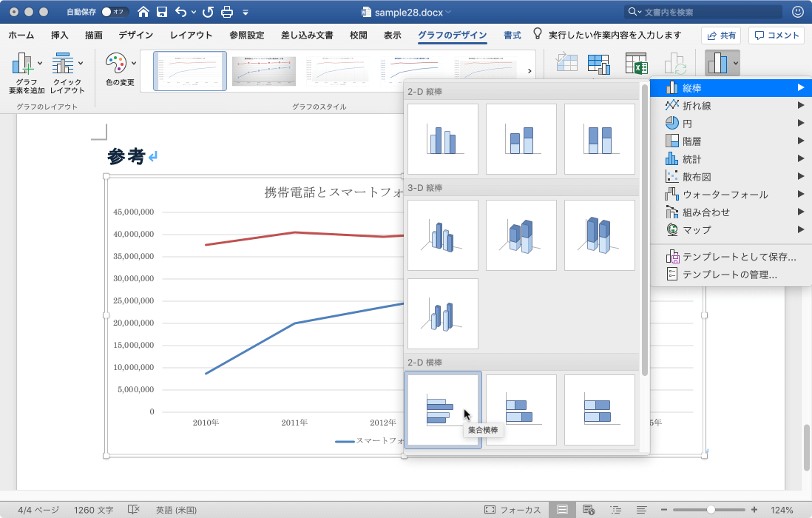
Task: Click the Home icon in title bar
Action: click(x=143, y=12)
